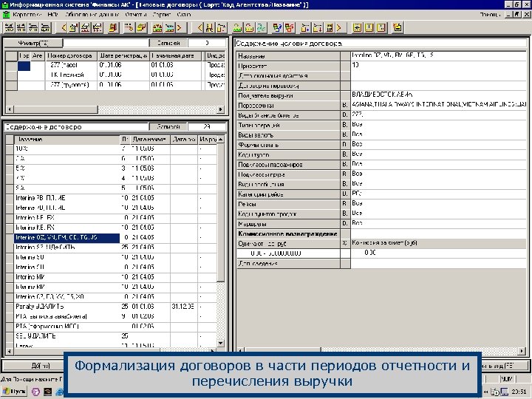532x399 pixels.
Task: Open the Формы оплаты selection button
Action: pos(345,145)
